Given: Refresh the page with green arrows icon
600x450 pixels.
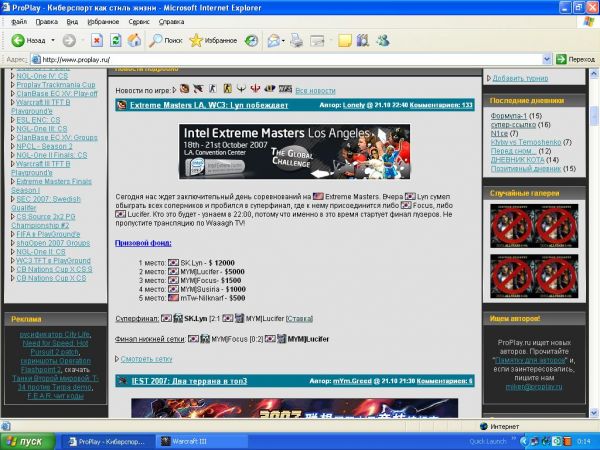Looking at the screenshot, I should (116, 40).
